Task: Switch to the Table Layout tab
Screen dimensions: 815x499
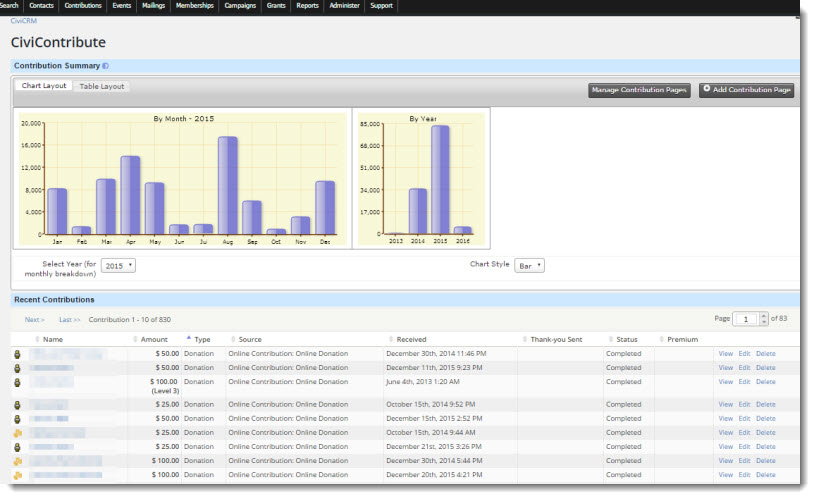Action: 101,86
